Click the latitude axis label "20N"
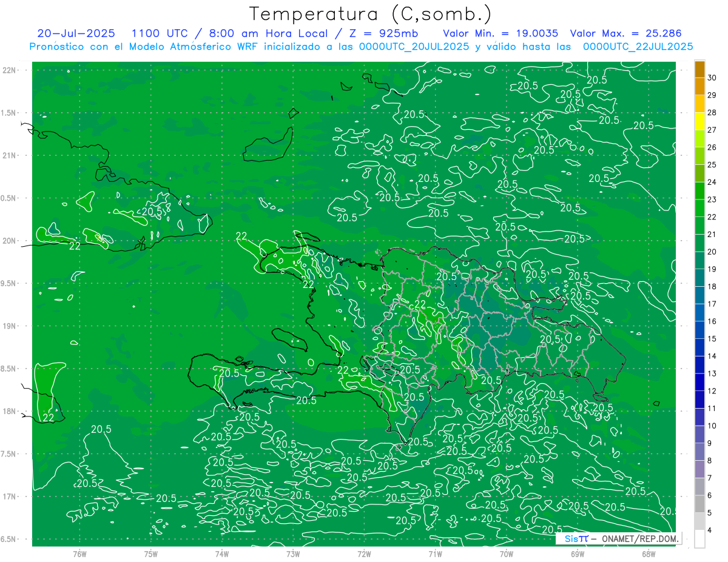Image resolution: width=728 pixels, height=562 pixels. (x=9, y=241)
